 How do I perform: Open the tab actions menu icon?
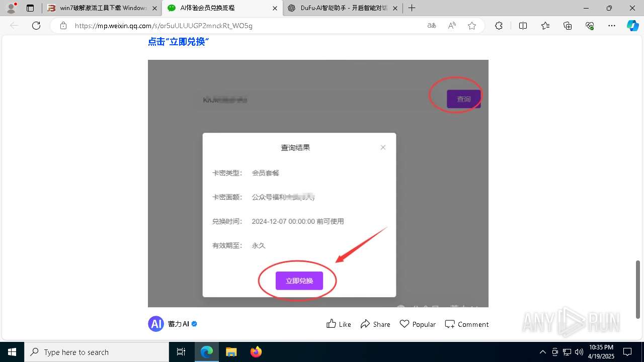[30, 8]
